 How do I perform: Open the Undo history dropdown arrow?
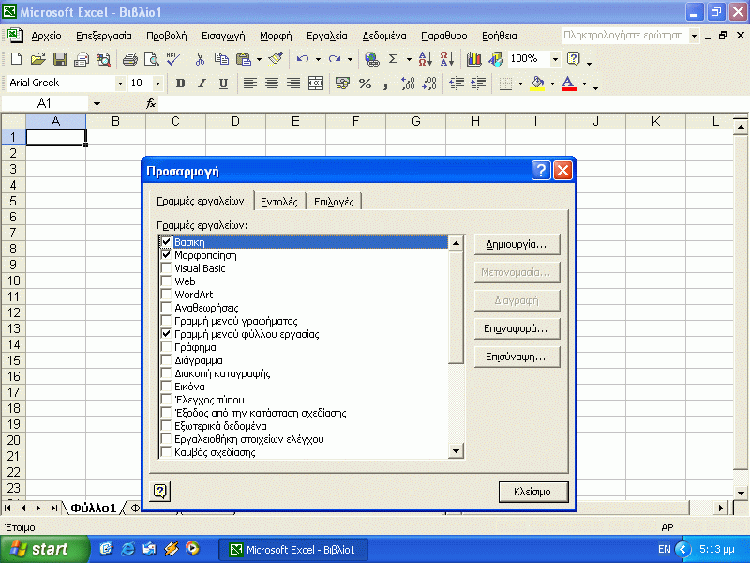318,59
